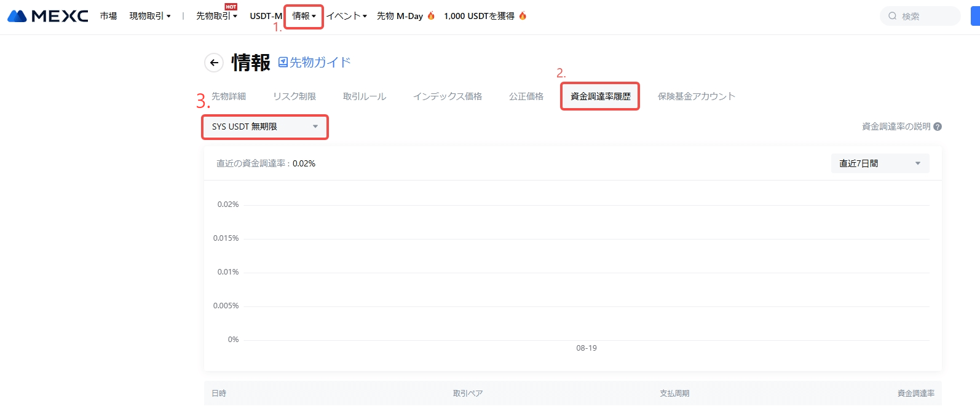
Task: Click the 先物ガイド book icon
Action: (283, 62)
